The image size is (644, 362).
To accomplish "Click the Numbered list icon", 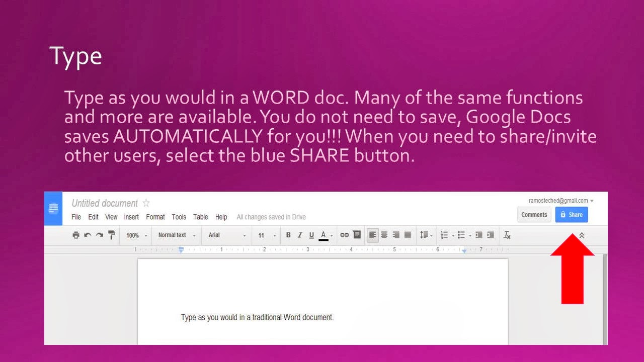I will click(444, 235).
